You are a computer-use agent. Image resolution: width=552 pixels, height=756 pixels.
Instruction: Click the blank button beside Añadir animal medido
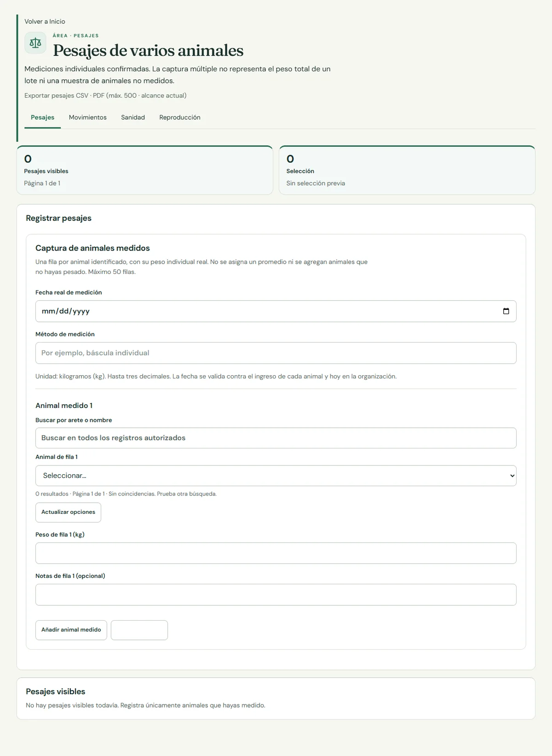pos(139,630)
